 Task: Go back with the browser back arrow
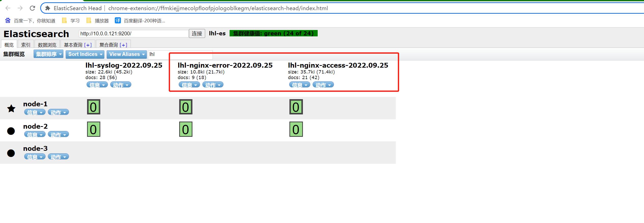(x=8, y=8)
